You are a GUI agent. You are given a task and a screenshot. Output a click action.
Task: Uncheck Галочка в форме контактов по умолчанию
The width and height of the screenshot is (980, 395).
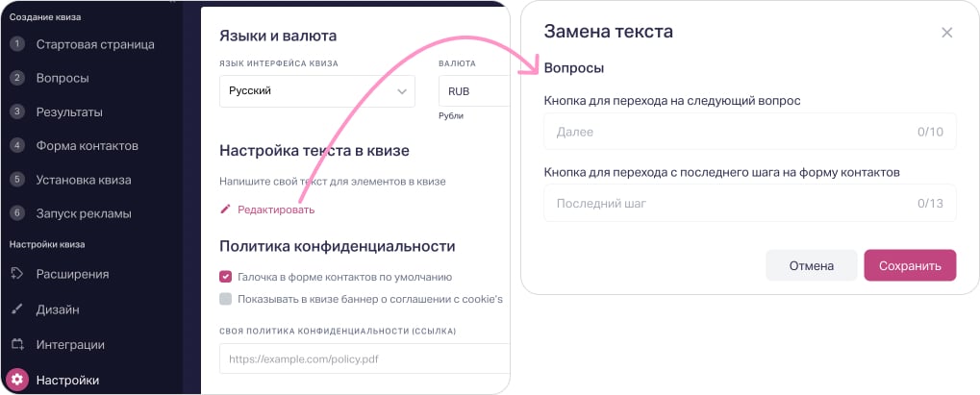226,277
